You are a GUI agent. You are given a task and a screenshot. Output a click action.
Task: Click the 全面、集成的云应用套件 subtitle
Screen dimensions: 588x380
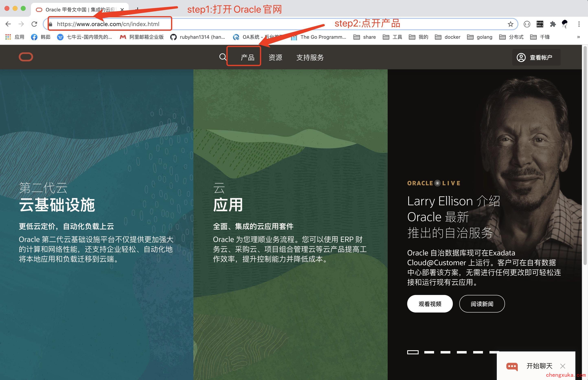[253, 226]
